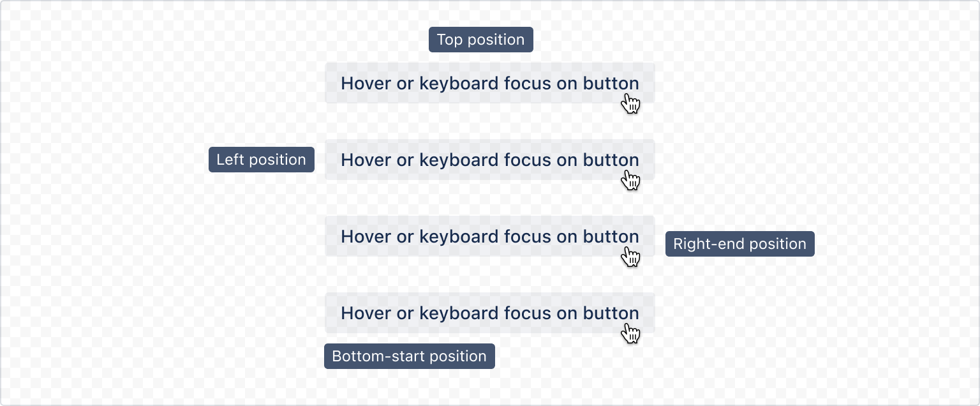Click the hand cursor beside Right-end position button

click(x=630, y=257)
